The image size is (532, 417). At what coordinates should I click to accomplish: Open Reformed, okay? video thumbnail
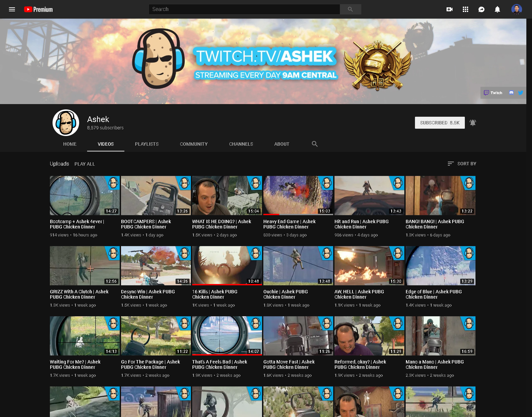pyautogui.click(x=369, y=336)
